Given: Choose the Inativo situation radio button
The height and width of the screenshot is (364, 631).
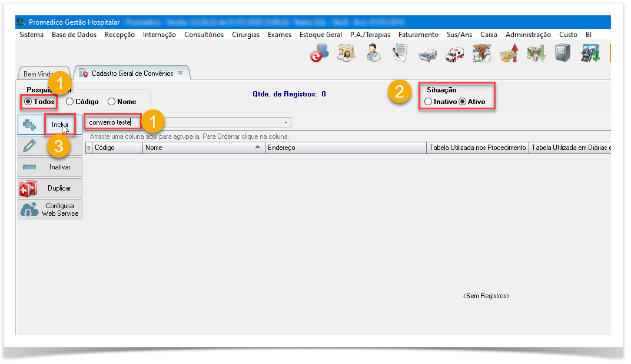Looking at the screenshot, I should click(428, 102).
